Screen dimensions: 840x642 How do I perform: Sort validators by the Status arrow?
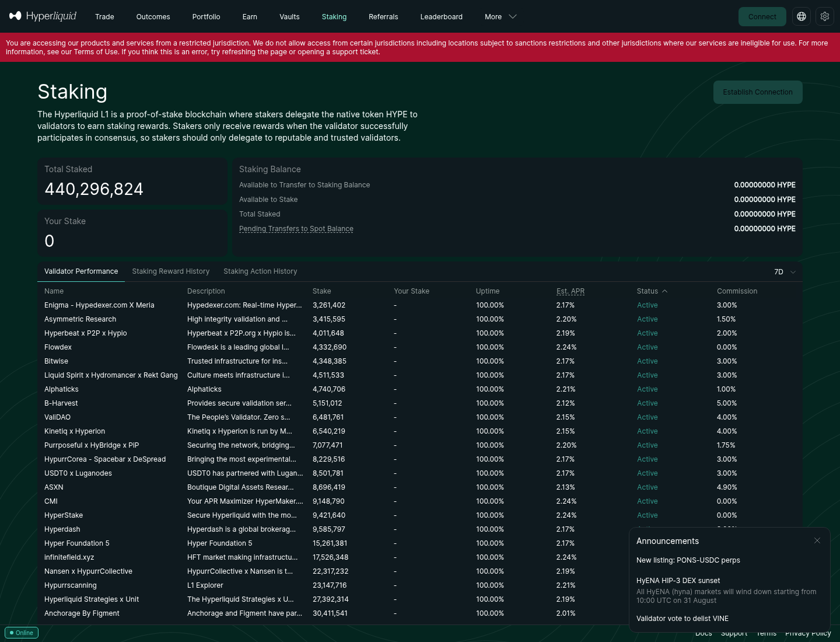click(665, 291)
